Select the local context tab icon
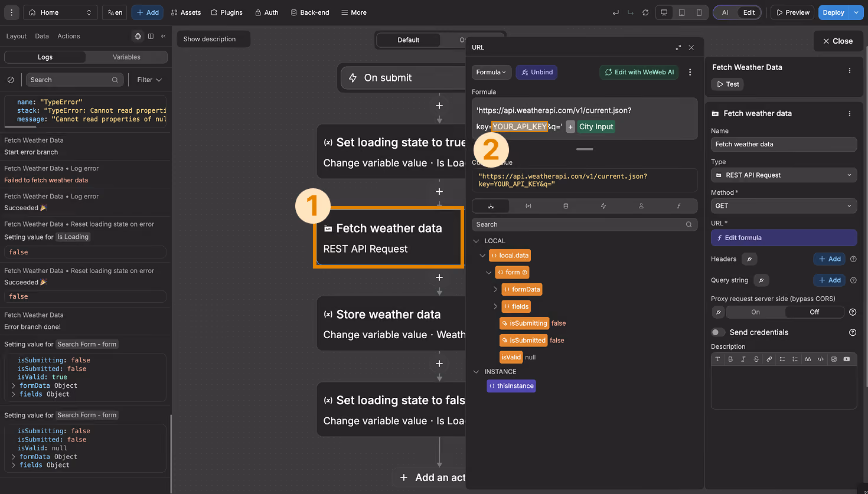The height and width of the screenshot is (494, 868). click(491, 206)
